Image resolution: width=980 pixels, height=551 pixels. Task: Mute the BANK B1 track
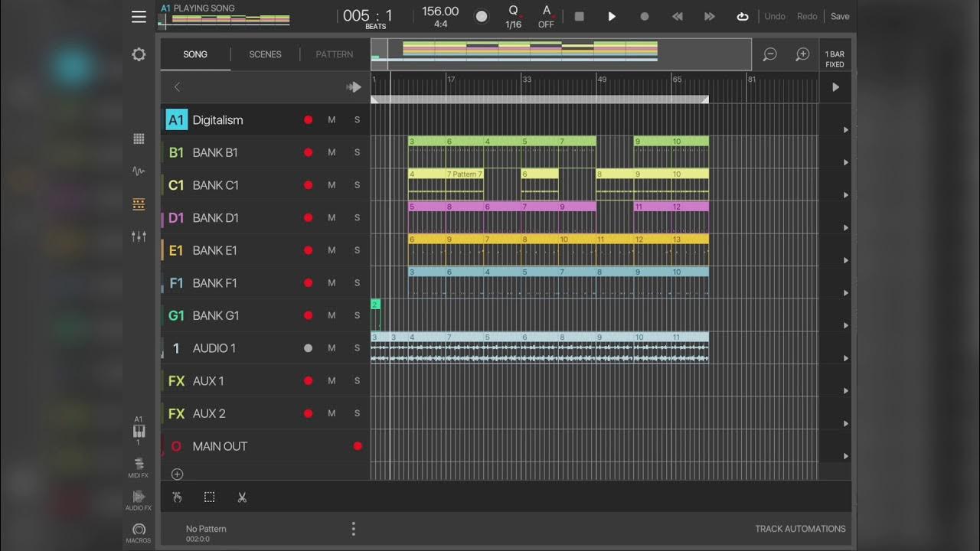[332, 152]
